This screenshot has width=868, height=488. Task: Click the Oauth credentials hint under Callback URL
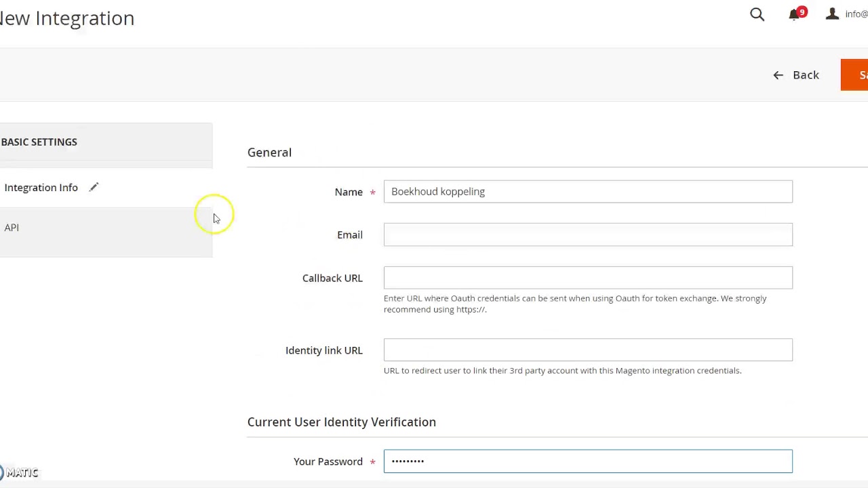[x=575, y=304]
